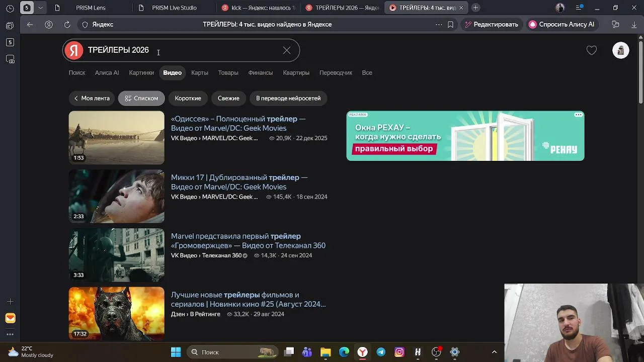Viewport: 644px width, 362px height.
Task: Open Лучшие новые трейлеры фильмов link
Action: pyautogui.click(x=249, y=299)
